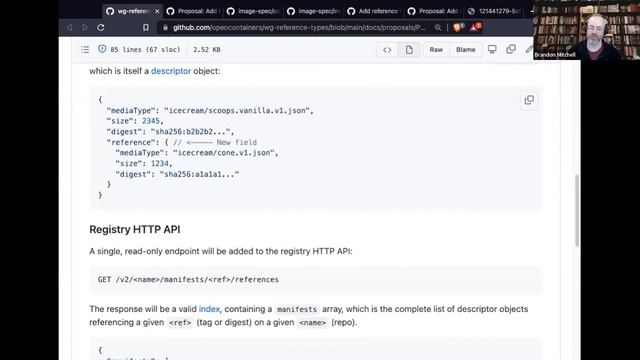Click the 'sha256:b2b2b2...' digest value

(x=191, y=131)
